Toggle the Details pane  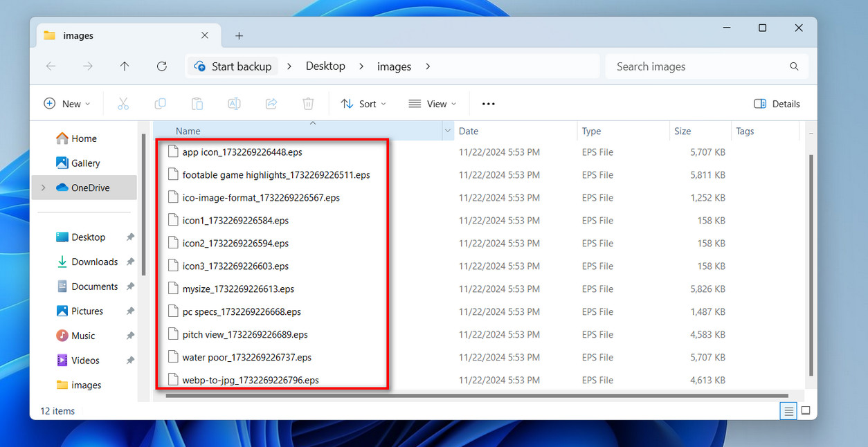pos(777,104)
